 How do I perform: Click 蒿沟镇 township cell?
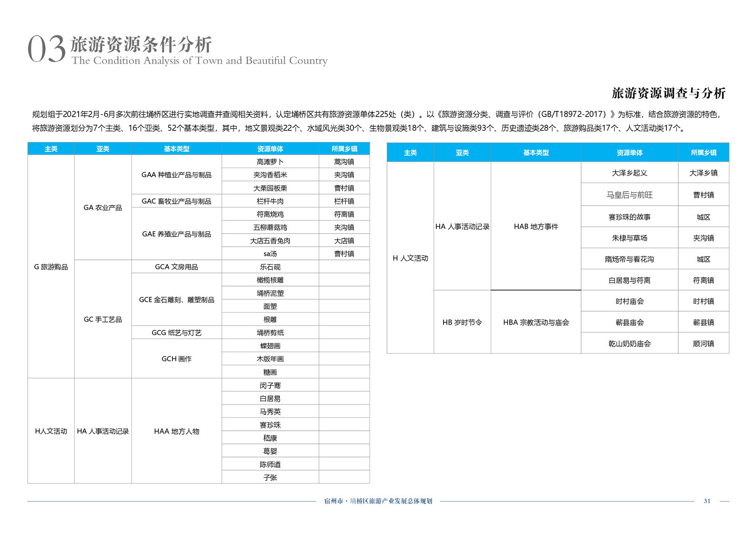pyautogui.click(x=344, y=162)
